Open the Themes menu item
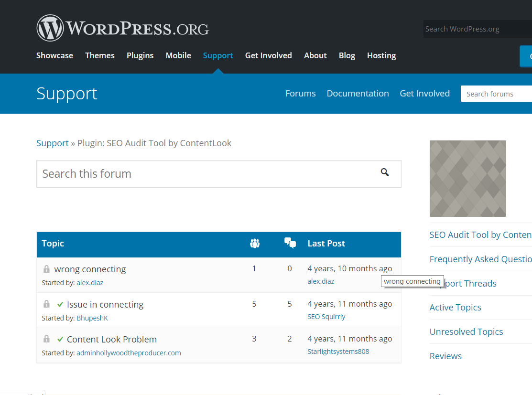Screen dimensions: 532x395 [100, 55]
